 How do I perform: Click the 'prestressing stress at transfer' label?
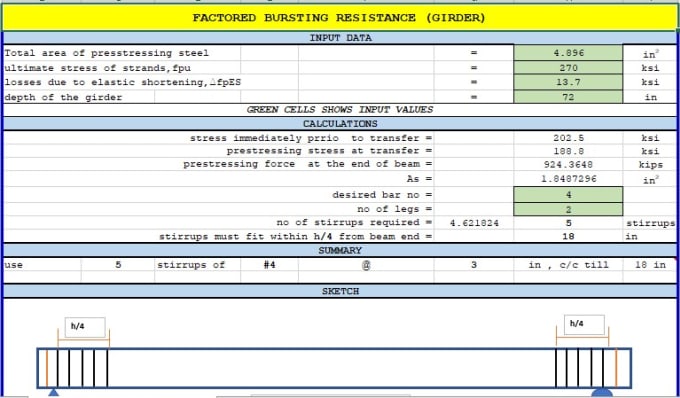(329, 151)
